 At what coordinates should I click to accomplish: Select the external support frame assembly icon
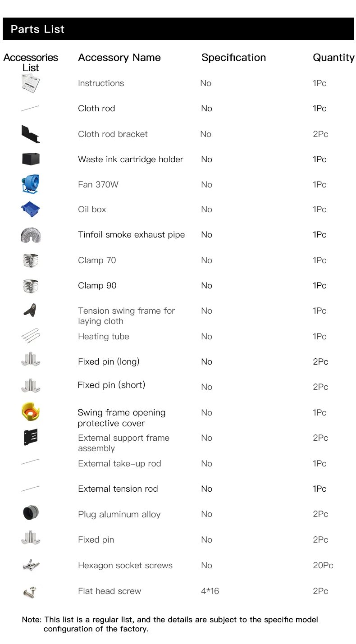click(31, 437)
